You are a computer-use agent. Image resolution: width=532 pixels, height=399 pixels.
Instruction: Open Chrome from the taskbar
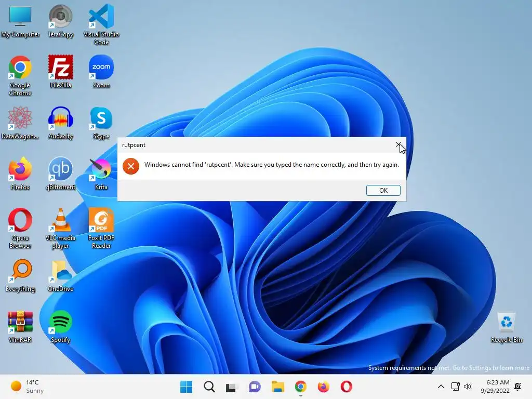[x=301, y=387]
